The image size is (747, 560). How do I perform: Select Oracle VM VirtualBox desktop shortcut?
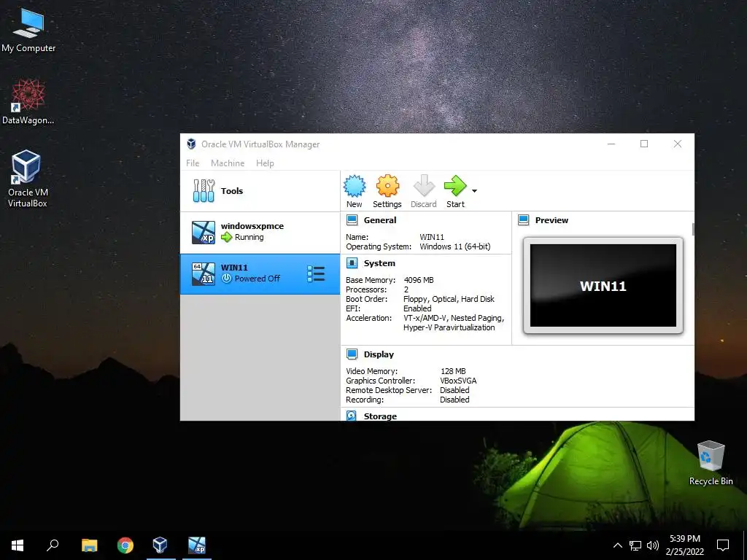(28, 179)
